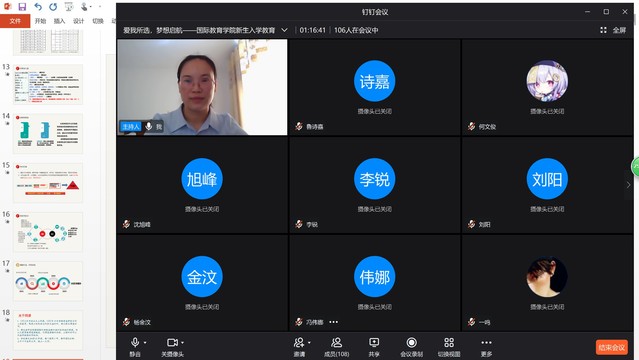Viewport: 639px width, 360px height.
Task: Click the red End Meeting button
Action: (x=612, y=347)
